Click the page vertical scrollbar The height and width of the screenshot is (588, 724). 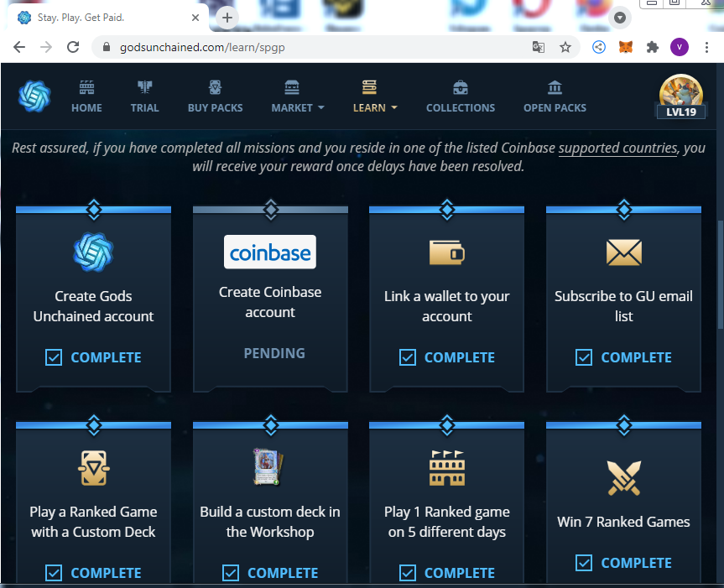721,274
